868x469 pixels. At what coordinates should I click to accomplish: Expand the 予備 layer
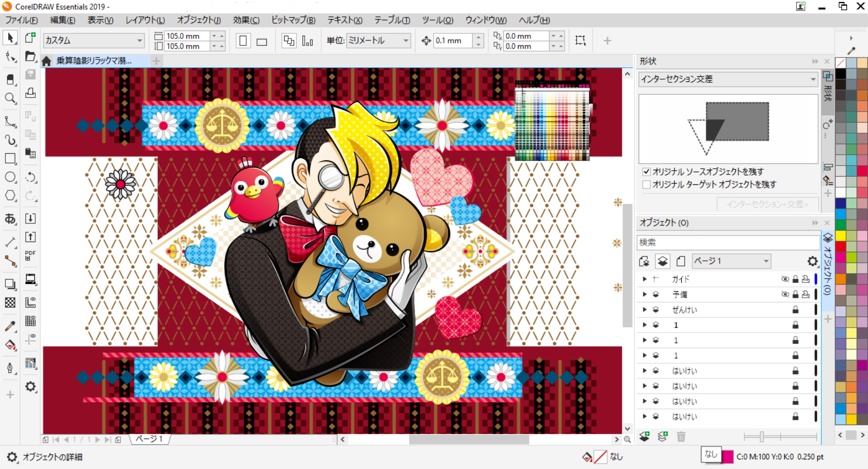pyautogui.click(x=645, y=294)
